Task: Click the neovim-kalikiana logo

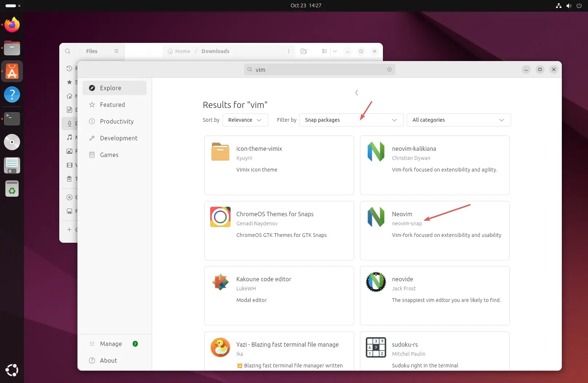Action: (376, 152)
